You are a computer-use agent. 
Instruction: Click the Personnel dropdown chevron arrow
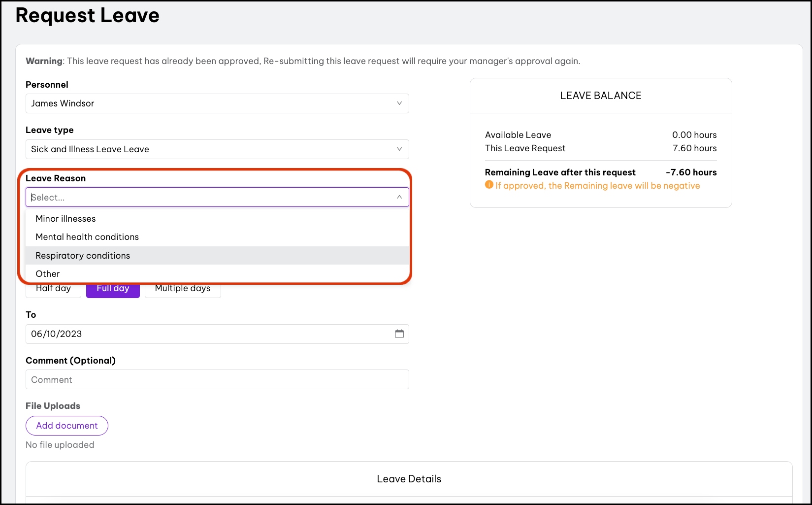pyautogui.click(x=399, y=103)
